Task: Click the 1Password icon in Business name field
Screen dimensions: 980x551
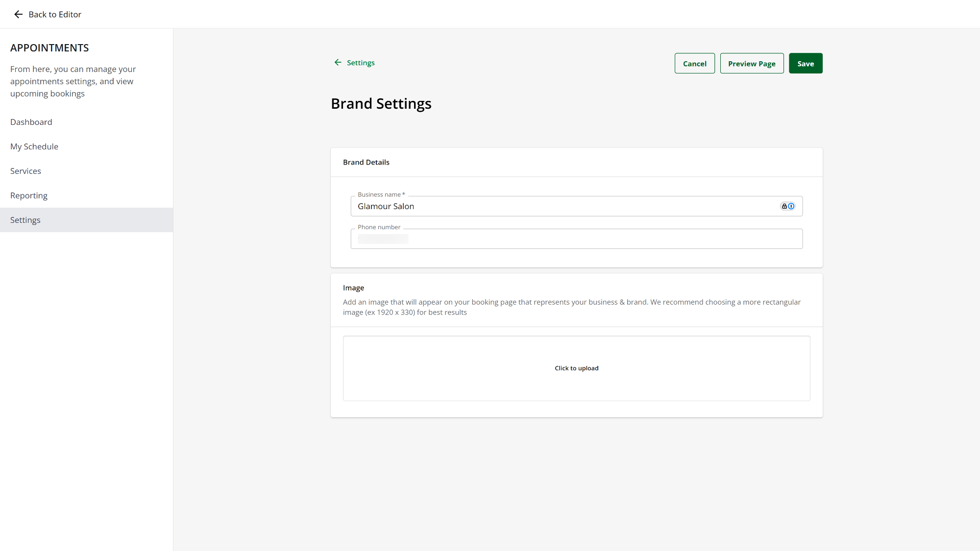Action: tap(791, 206)
